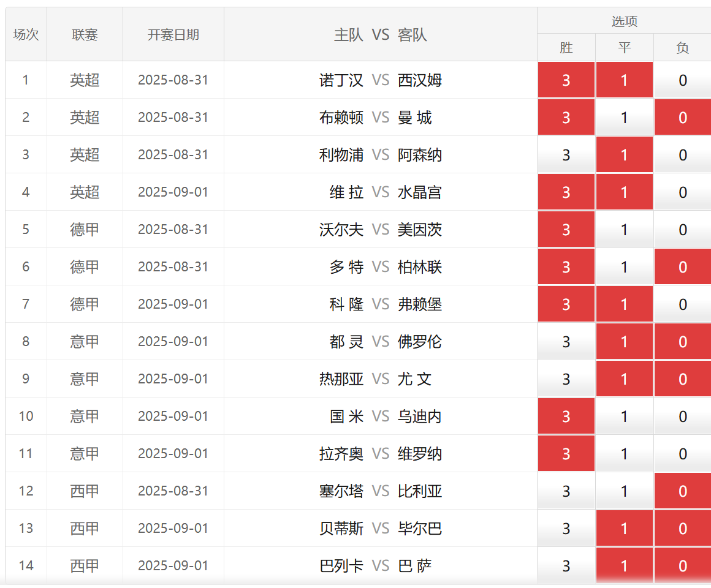Select win (3) for 贝蒂斯 VS 毕尔巴
The height and width of the screenshot is (588, 711).
pyautogui.click(x=566, y=529)
